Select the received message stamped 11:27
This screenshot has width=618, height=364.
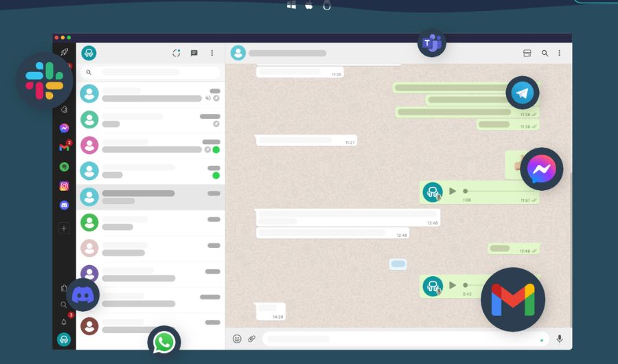[306, 140]
